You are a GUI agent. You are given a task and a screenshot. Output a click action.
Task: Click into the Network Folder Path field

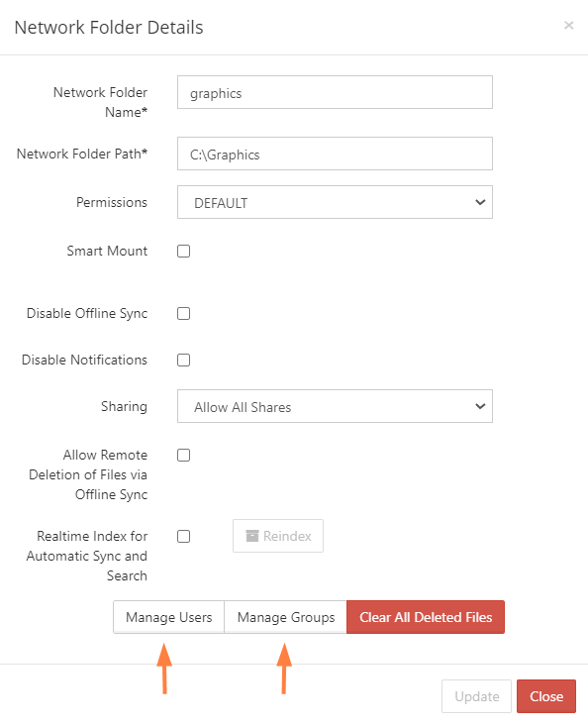[335, 154]
